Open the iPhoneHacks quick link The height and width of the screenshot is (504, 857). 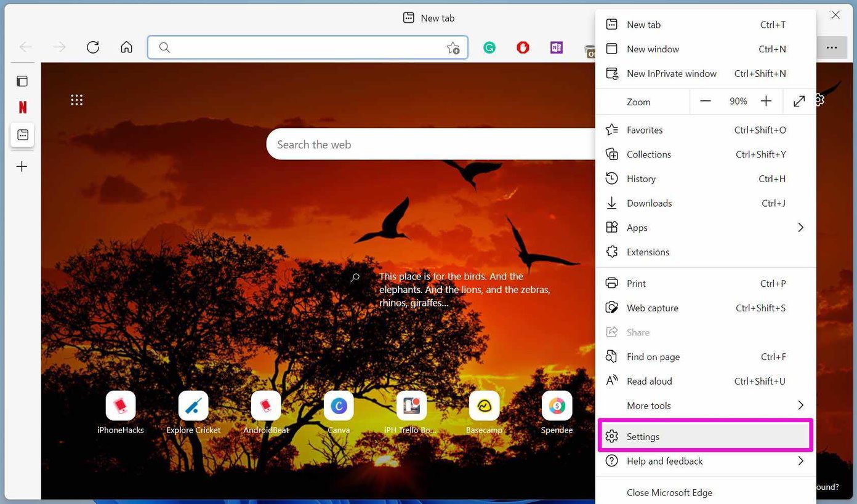point(121,413)
